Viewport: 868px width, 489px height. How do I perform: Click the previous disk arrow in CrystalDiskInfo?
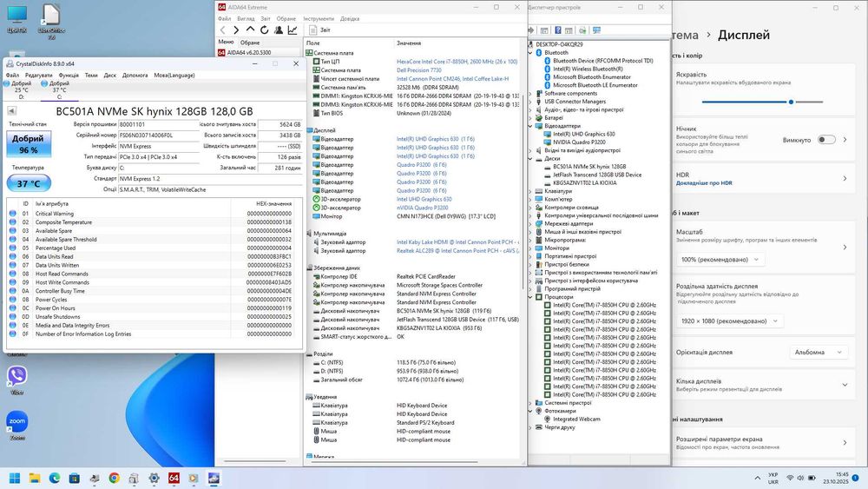[11, 111]
